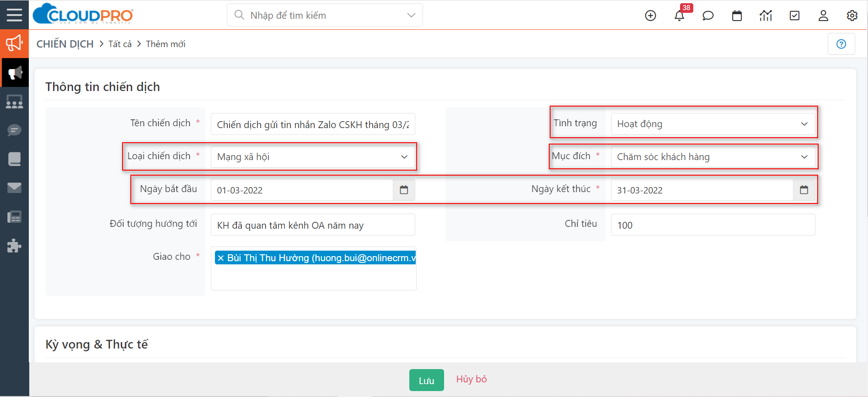Select the orange megaphone module icon
This screenshot has width=868, height=397.
[x=14, y=43]
